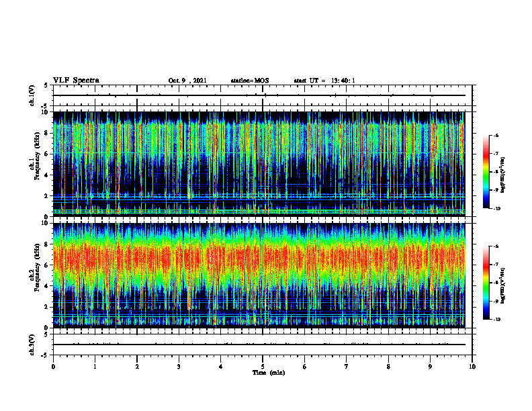Click the time axis tick label "3"

point(179,367)
